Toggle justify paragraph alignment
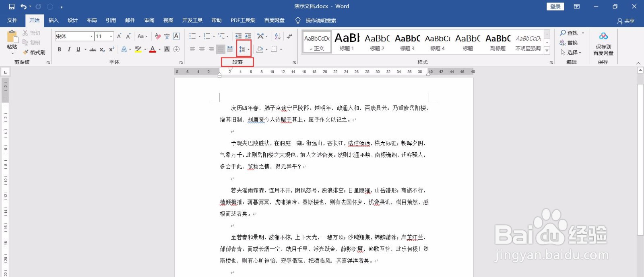Viewport: 644px width, 277px height. point(220,49)
